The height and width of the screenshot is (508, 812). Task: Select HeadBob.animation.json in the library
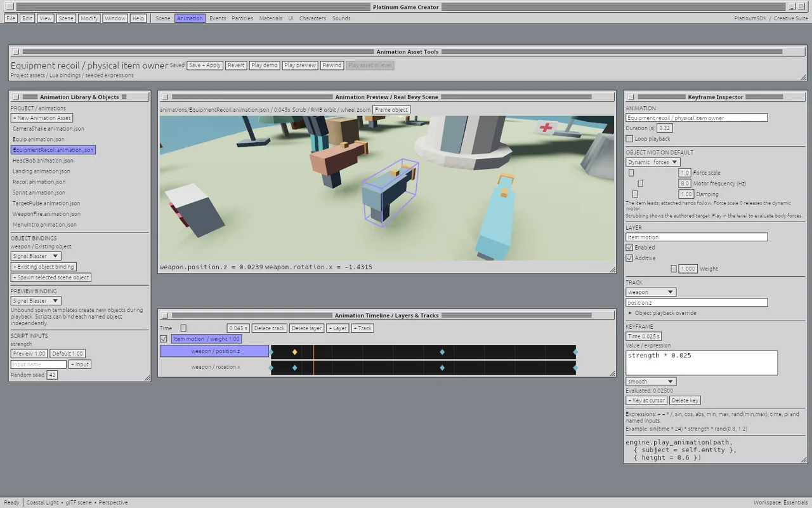tap(43, 161)
